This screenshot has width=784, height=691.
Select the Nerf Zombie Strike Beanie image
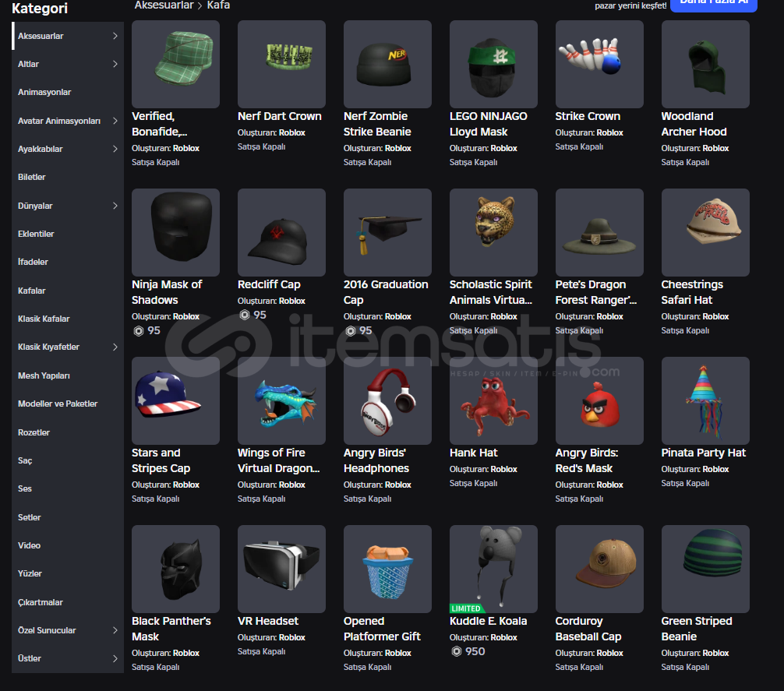387,64
